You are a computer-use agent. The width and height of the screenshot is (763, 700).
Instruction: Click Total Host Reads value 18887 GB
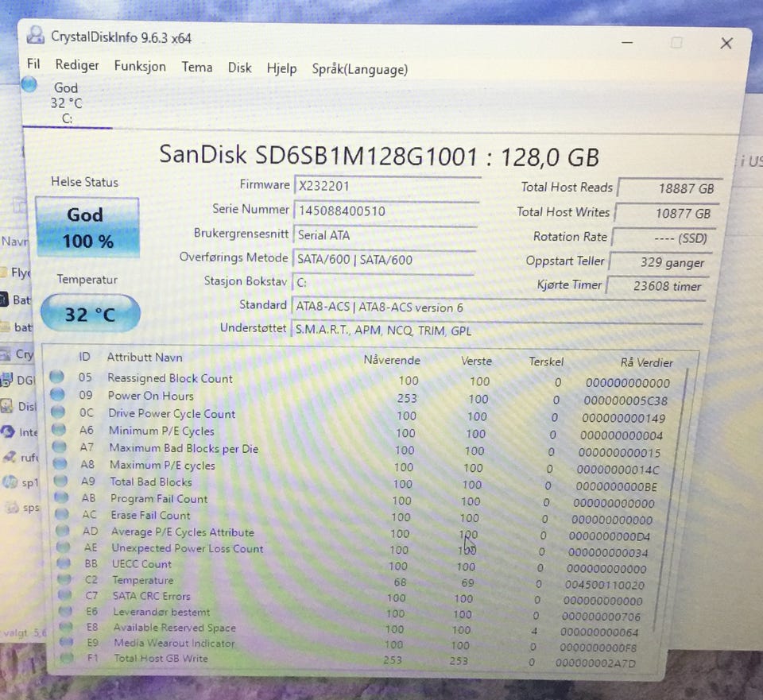pyautogui.click(x=669, y=188)
